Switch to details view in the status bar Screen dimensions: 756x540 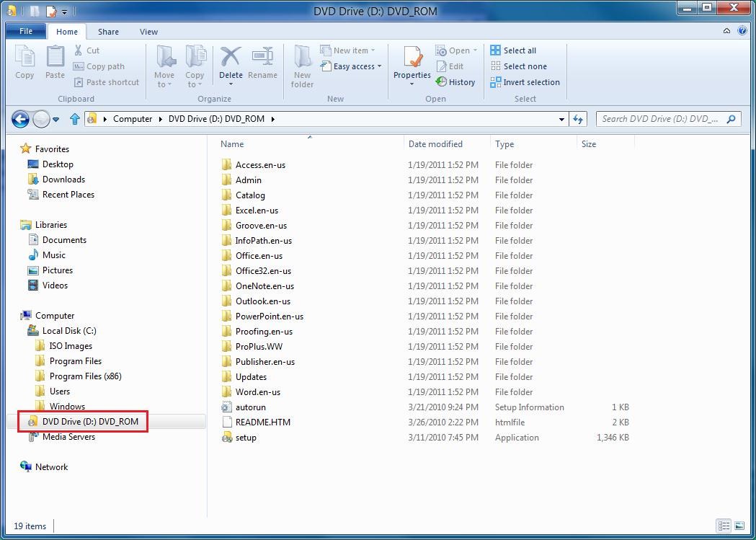[724, 526]
